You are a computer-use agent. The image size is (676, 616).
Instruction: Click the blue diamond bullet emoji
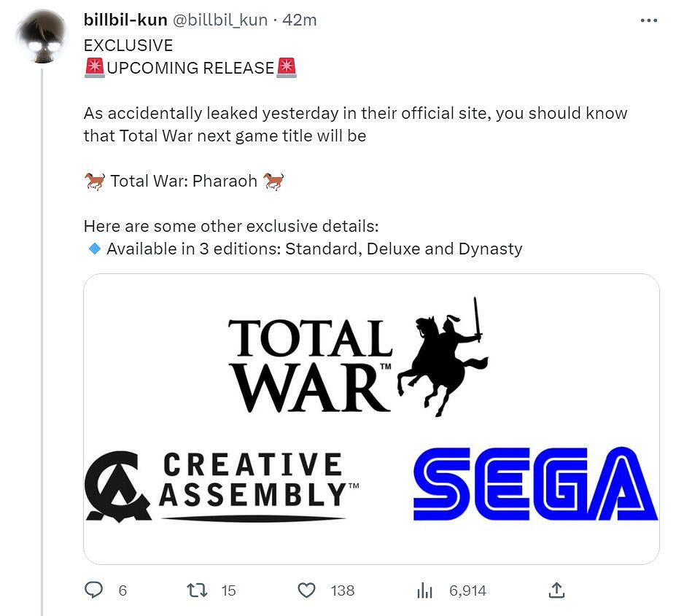click(x=94, y=249)
